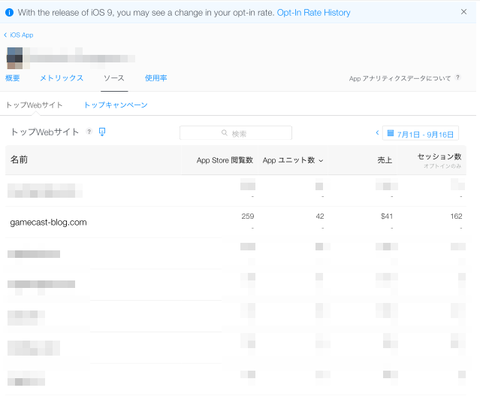Viewport: 480px width, 406px height.
Task: Sort by セッション数 column header
Action: tap(440, 157)
